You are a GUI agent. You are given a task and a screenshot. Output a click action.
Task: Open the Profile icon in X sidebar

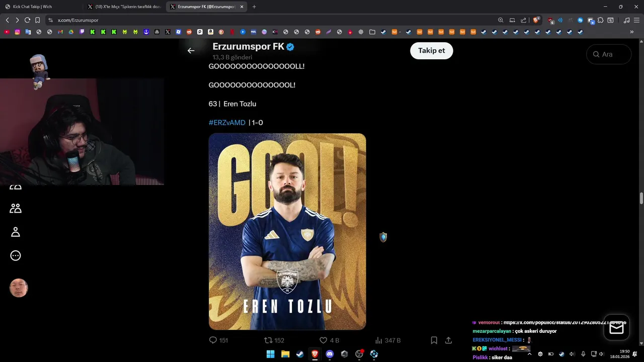[16, 232]
